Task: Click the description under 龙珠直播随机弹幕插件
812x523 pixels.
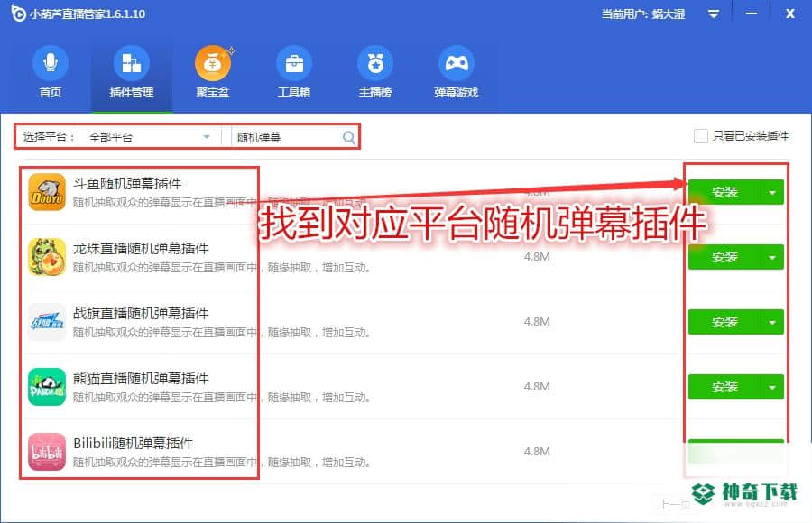Action: (x=222, y=268)
